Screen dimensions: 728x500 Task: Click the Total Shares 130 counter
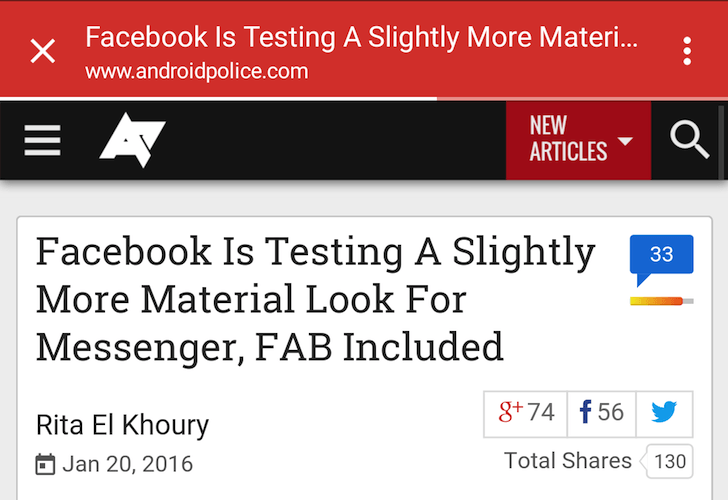tap(670, 461)
